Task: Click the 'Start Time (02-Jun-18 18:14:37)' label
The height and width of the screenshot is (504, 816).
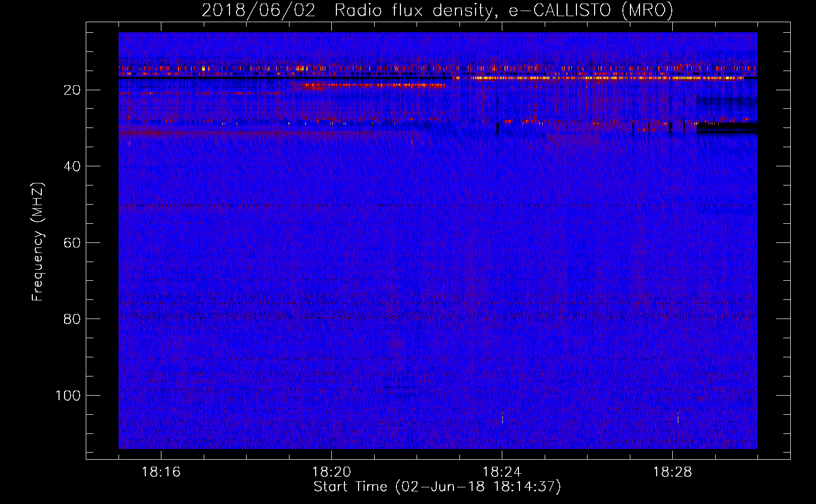Action: [x=437, y=487]
